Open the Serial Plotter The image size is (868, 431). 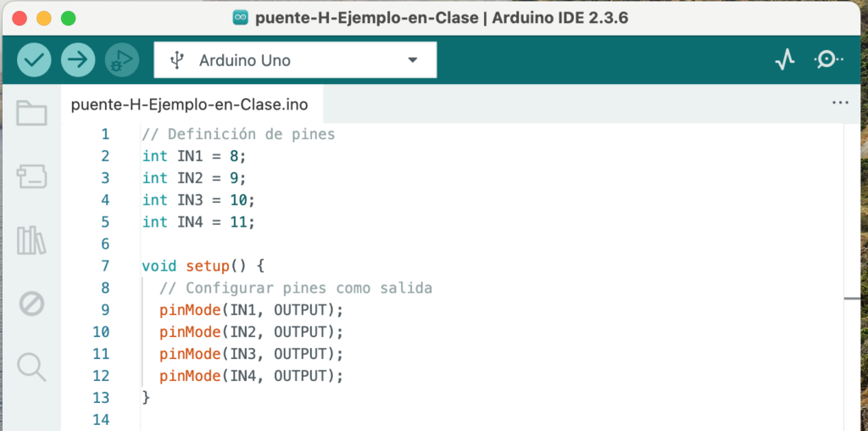[785, 60]
